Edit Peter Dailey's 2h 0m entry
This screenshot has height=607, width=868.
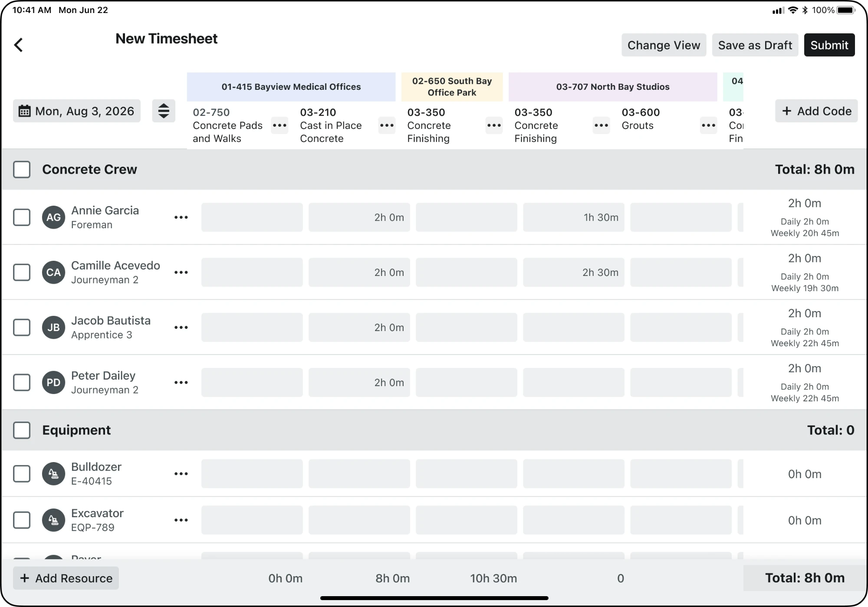(x=359, y=383)
